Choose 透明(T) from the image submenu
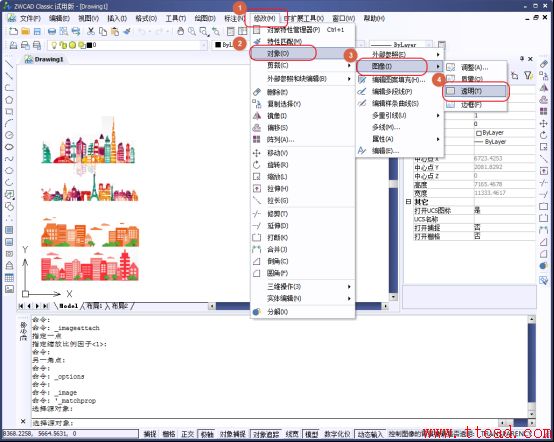 tap(475, 91)
